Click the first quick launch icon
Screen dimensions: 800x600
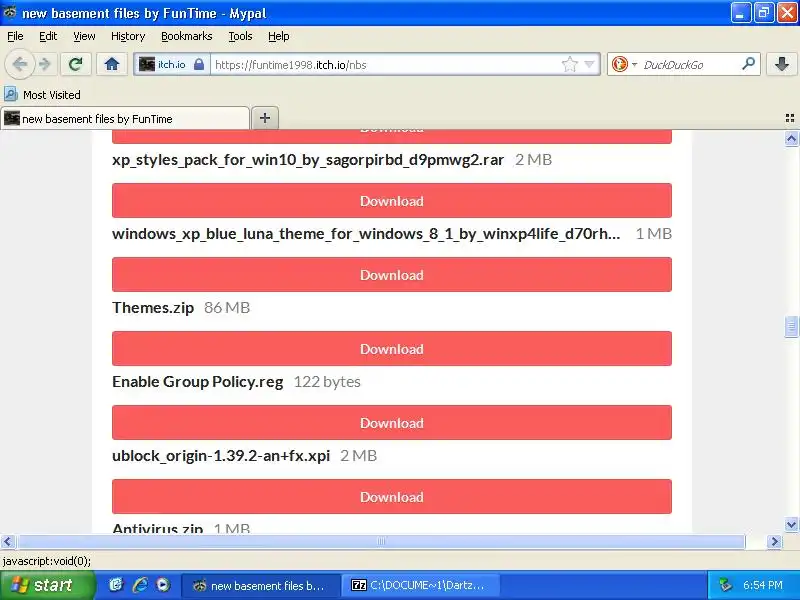[116, 585]
